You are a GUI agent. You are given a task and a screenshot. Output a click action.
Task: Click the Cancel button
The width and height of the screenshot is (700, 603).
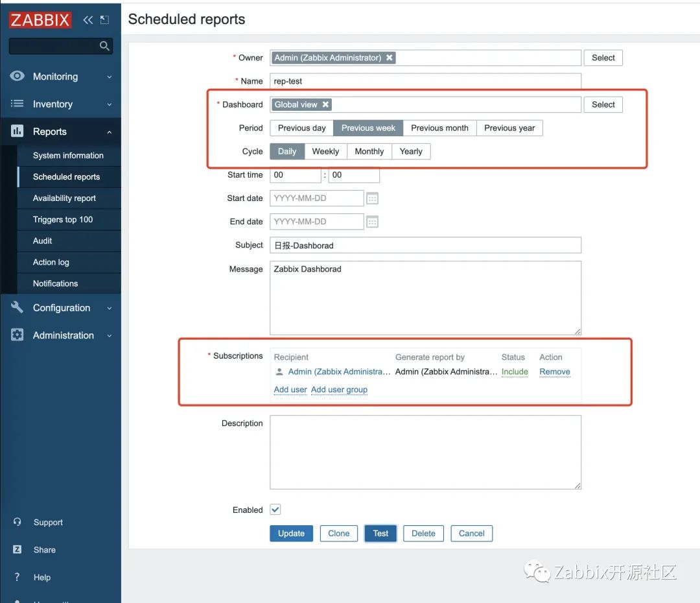click(471, 534)
